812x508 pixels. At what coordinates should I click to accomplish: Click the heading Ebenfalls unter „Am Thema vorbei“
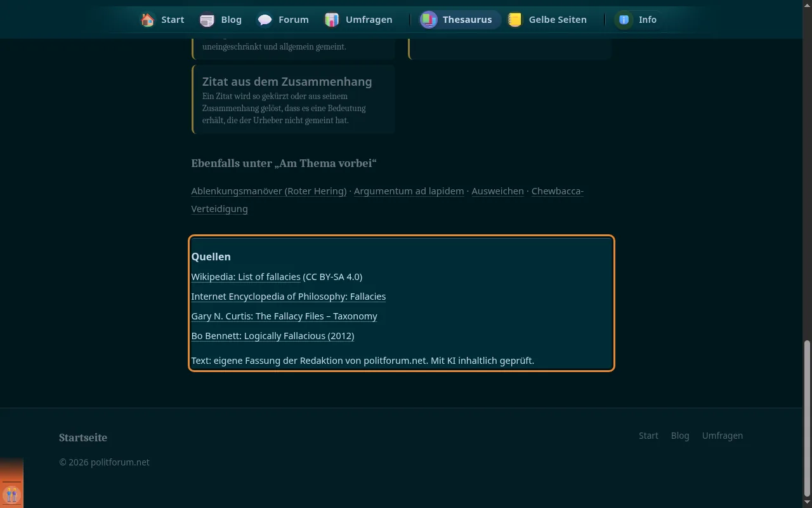[284, 163]
